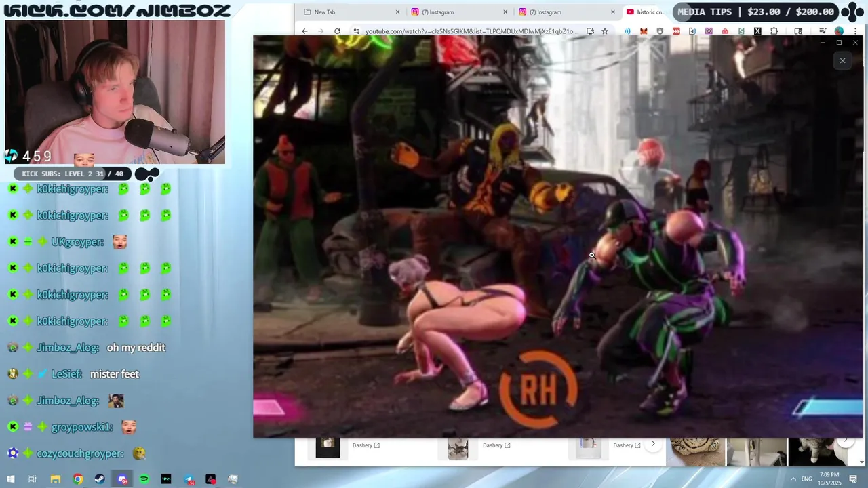
Task: Open the second Dashery product link
Action: (496, 445)
